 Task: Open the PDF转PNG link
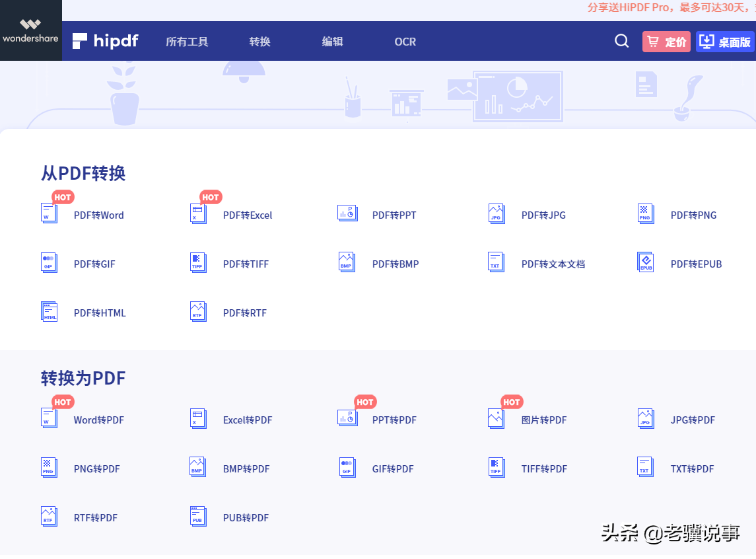[x=693, y=215]
